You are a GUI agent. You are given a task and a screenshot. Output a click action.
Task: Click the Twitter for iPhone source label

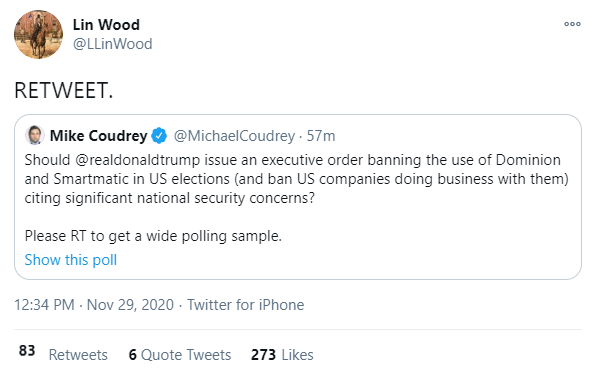246,305
